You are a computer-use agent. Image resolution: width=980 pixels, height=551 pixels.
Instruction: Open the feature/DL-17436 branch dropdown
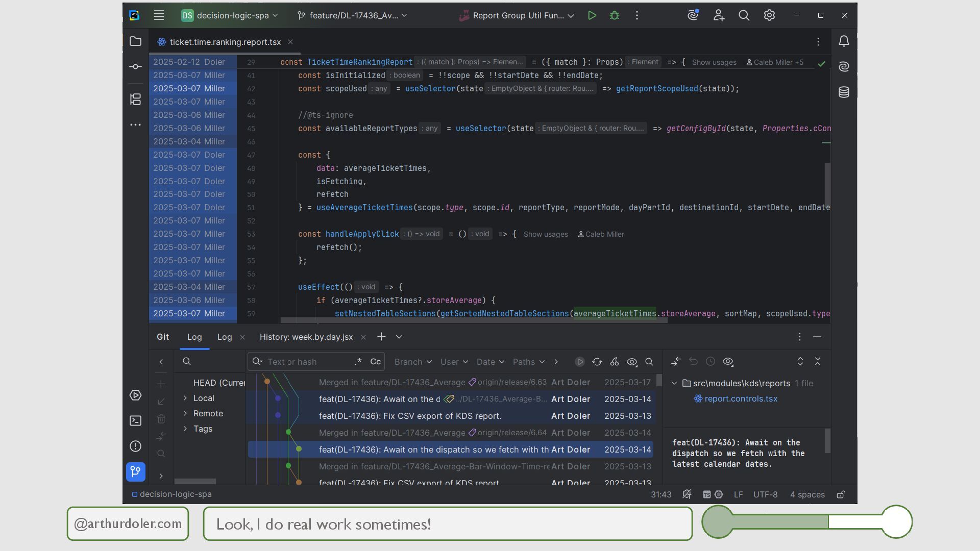pos(352,16)
